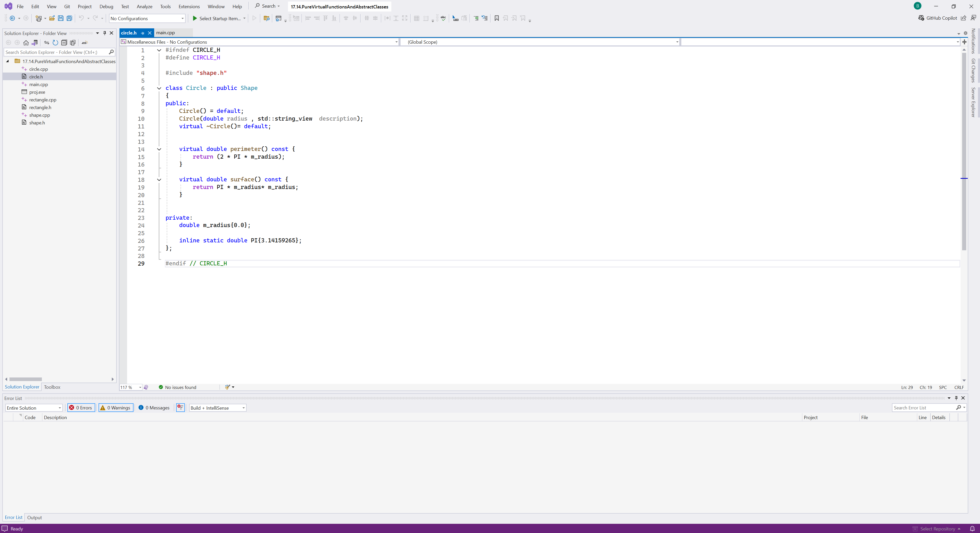
Task: Click the Undo arrow icon
Action: 81,18
